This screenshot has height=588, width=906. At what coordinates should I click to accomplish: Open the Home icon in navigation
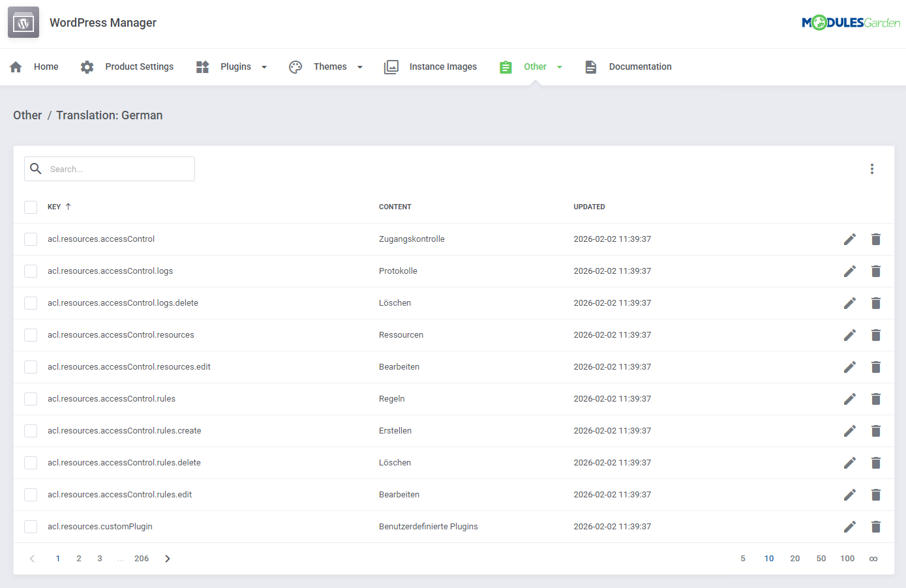coord(15,66)
